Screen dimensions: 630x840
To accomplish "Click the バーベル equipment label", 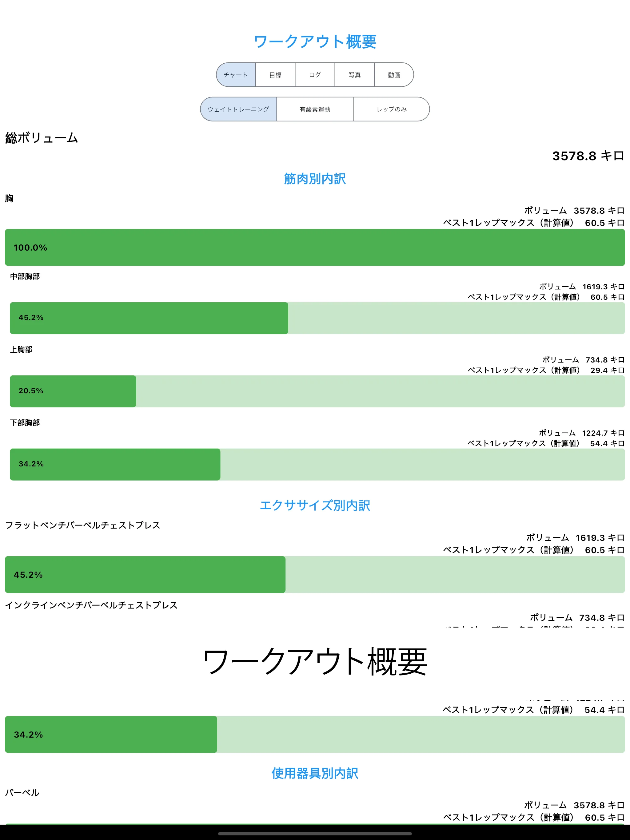I will click(22, 793).
